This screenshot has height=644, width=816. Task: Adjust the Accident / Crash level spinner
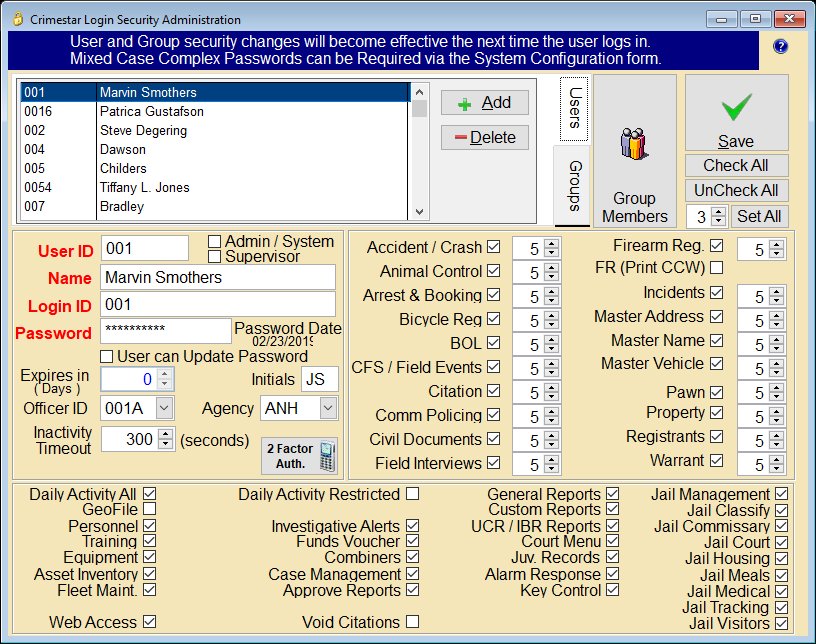pos(552,248)
